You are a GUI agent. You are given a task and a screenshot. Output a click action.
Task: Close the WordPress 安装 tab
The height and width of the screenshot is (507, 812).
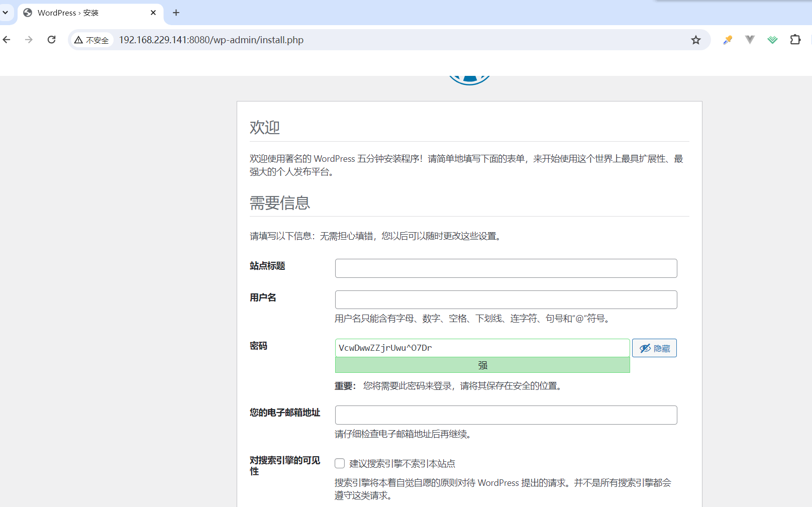(x=153, y=13)
